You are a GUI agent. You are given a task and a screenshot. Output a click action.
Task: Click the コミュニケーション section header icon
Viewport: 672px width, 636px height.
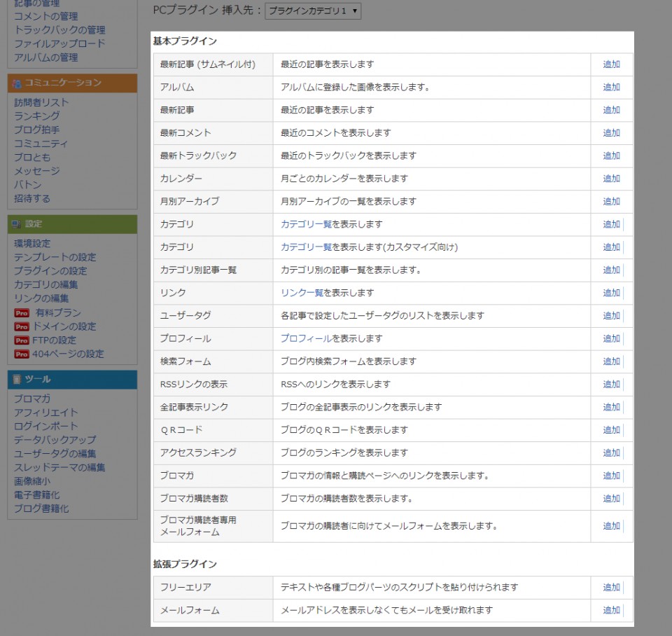pos(17,83)
